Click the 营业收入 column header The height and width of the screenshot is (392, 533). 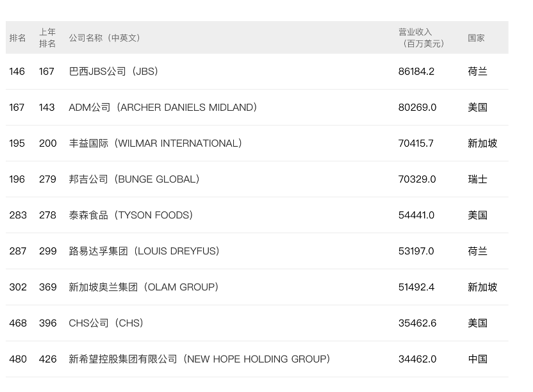[422, 38]
